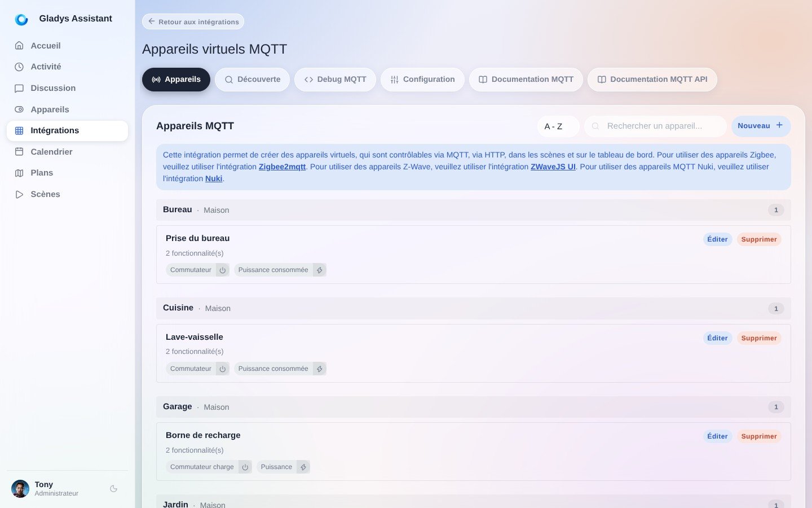Click the Nouveau button
812x508 pixels.
pos(761,126)
